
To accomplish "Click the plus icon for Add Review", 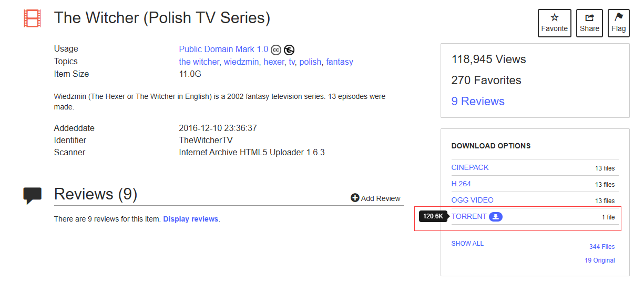I will (x=355, y=198).
